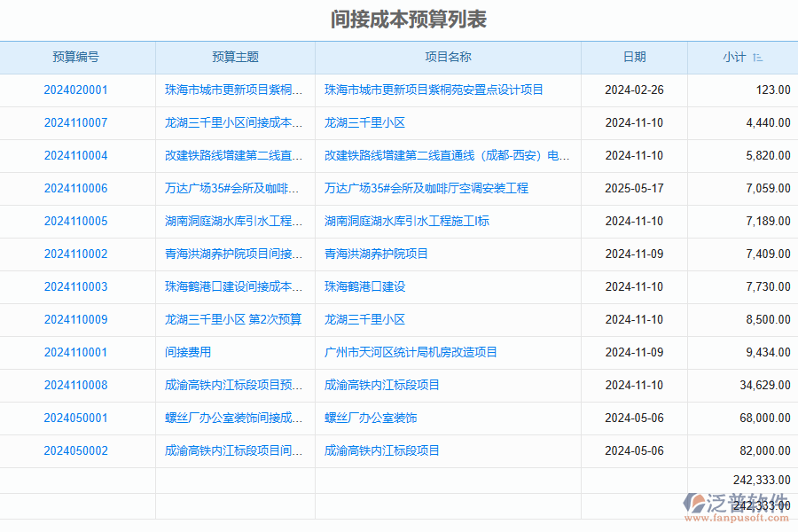The width and height of the screenshot is (798, 532).
Task: Open budget number 2024110004
Action: pos(76,156)
